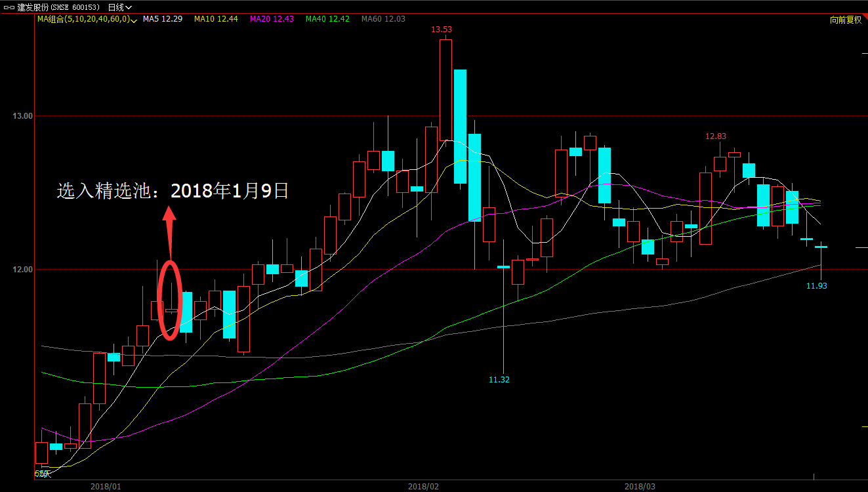Expand the MA组合(5,10,20,40,60,0) indicator dropdown
This screenshot has height=492, width=868.
87,20
